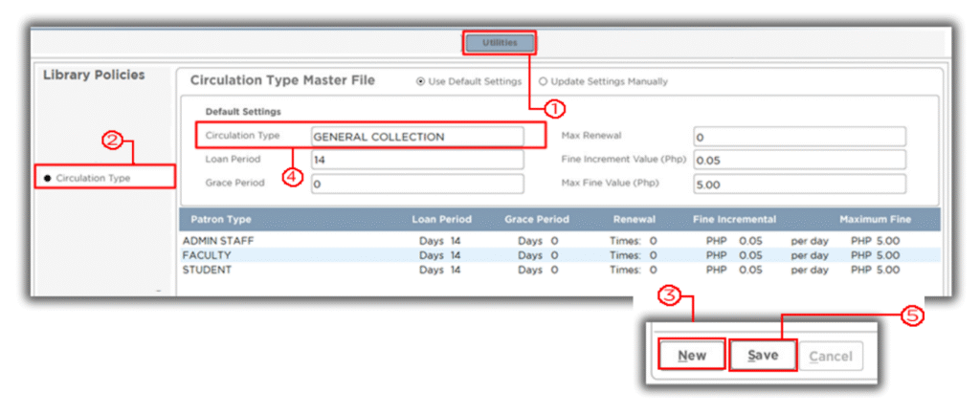Focus the Grace Period field

416,184
